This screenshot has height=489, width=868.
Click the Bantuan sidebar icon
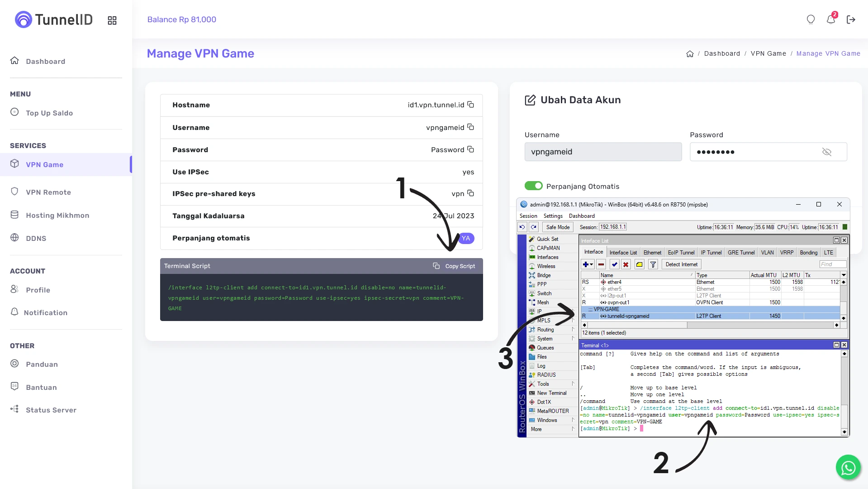click(x=14, y=387)
